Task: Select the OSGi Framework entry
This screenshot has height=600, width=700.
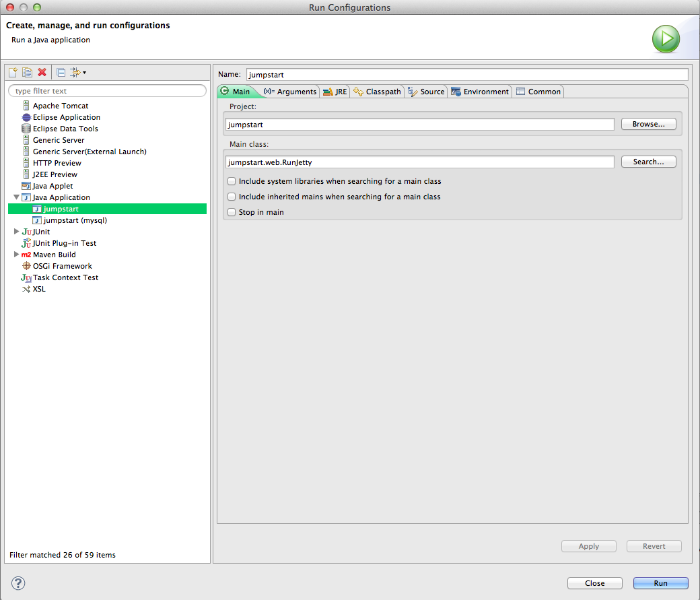Action: [x=62, y=266]
